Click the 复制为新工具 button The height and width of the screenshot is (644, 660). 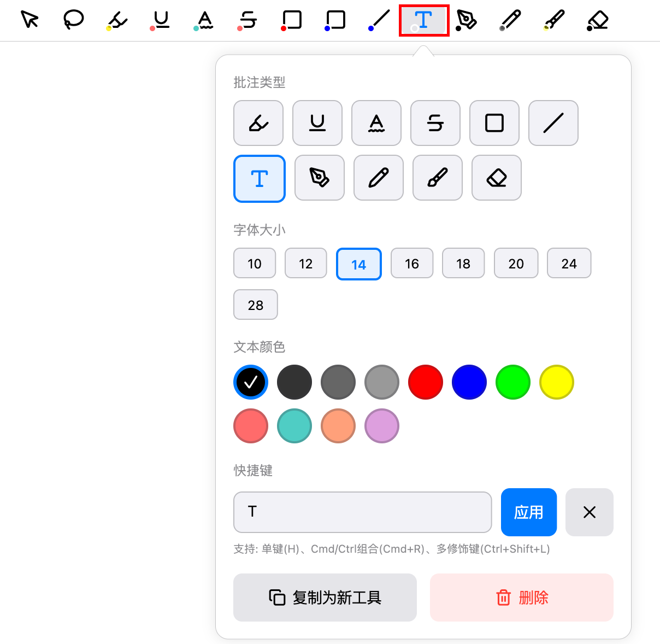click(325, 598)
